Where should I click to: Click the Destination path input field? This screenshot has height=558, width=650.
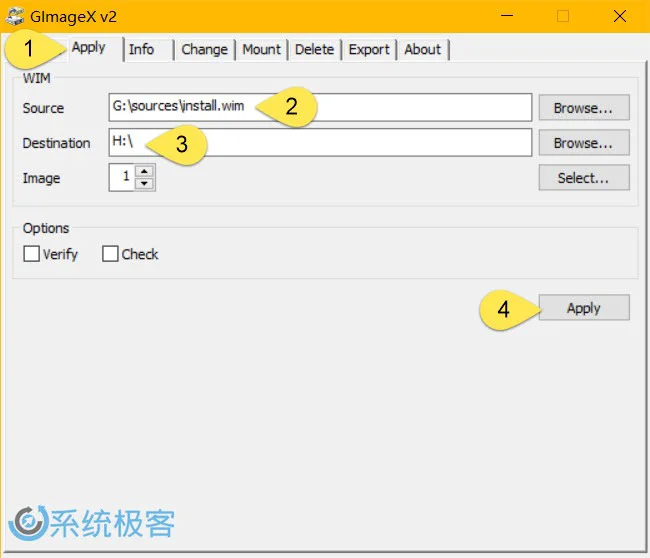pos(320,142)
